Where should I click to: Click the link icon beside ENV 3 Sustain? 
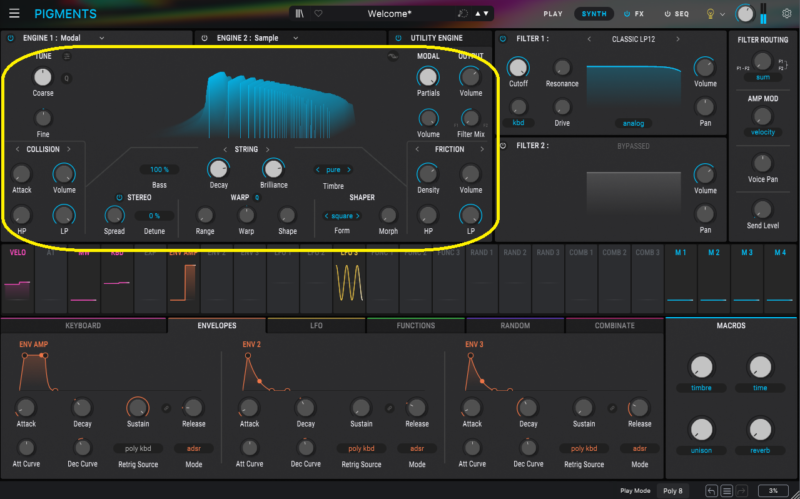(612, 408)
